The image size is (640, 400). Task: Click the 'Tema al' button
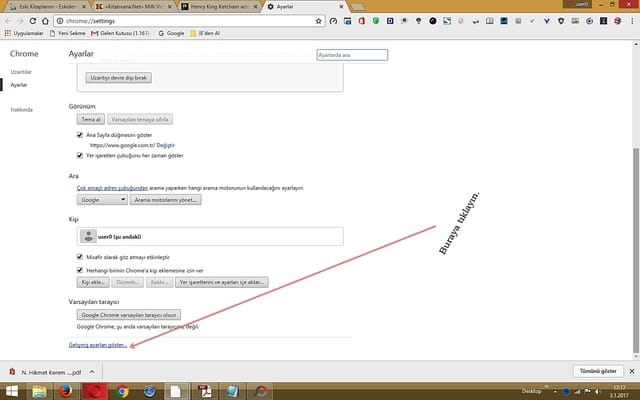pyautogui.click(x=91, y=119)
